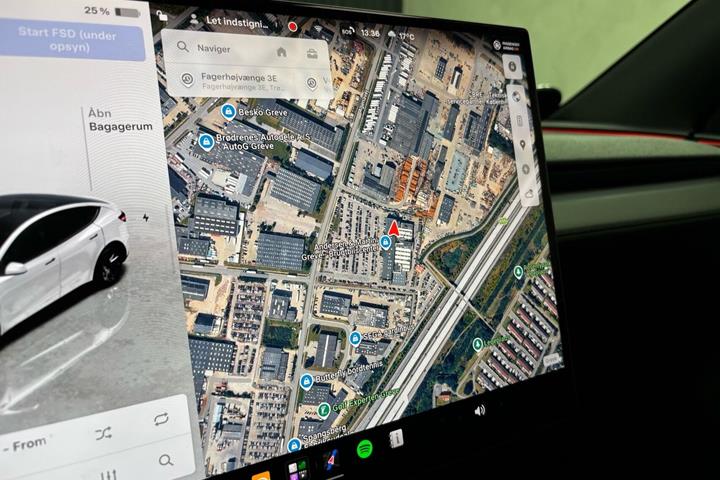Focus the Naviger search field
The height and width of the screenshot is (480, 720).
point(245,49)
